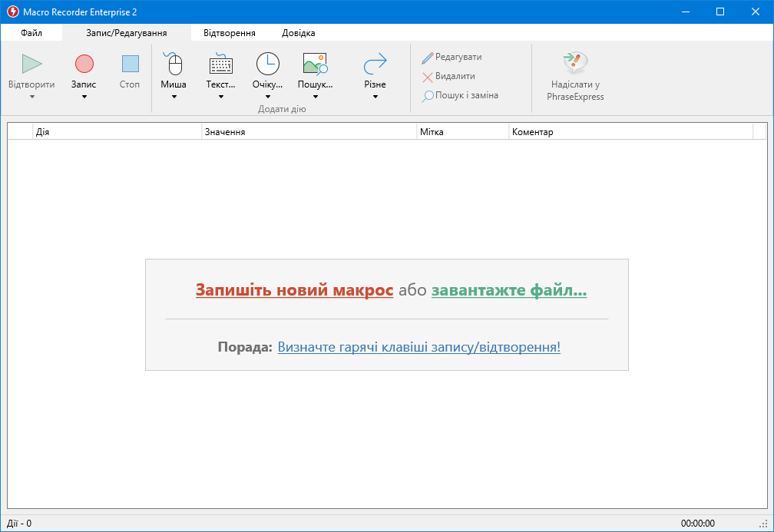Click the blue Стоп square icon
The image size is (774, 532).
130,64
